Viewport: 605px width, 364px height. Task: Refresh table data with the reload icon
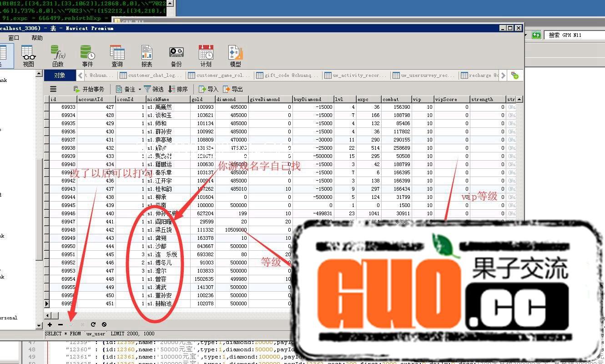(x=93, y=324)
